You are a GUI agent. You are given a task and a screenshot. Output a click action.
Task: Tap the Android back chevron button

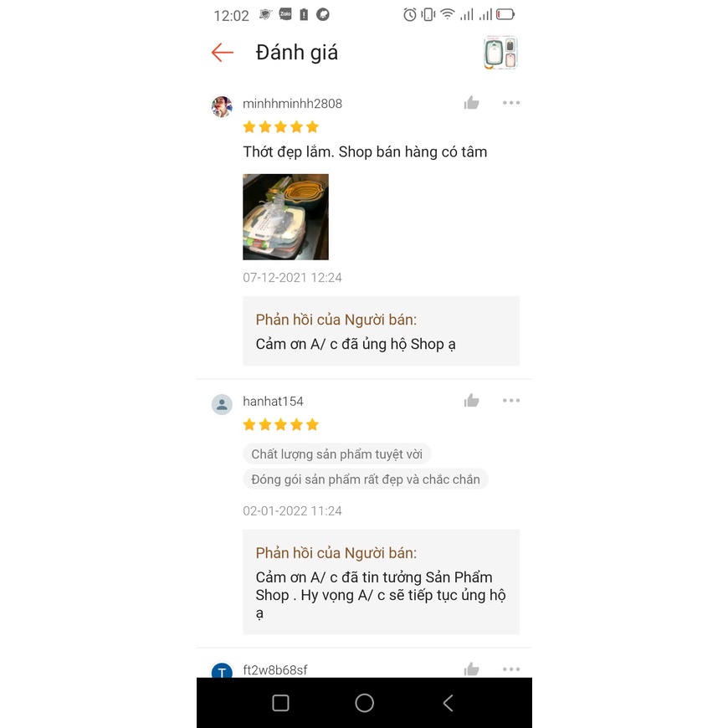448,703
